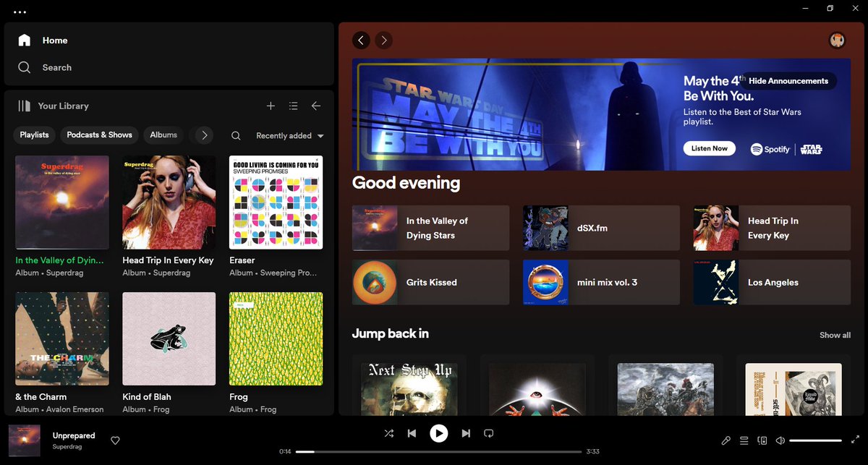868x465 pixels.
Task: Open the Frog album cover
Action: pyautogui.click(x=276, y=338)
